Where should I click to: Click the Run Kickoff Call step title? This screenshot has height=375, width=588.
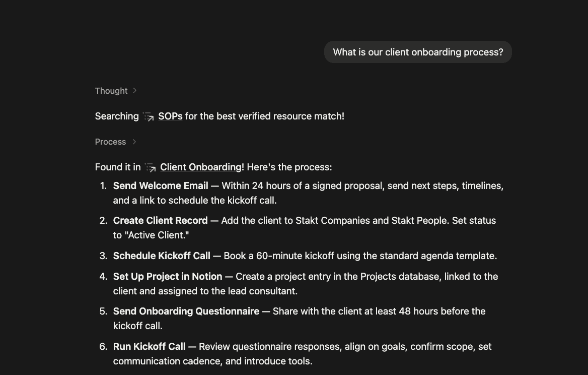point(149,346)
